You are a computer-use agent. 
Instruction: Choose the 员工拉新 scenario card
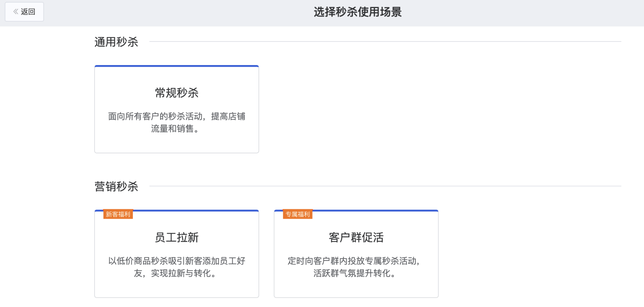[177, 254]
